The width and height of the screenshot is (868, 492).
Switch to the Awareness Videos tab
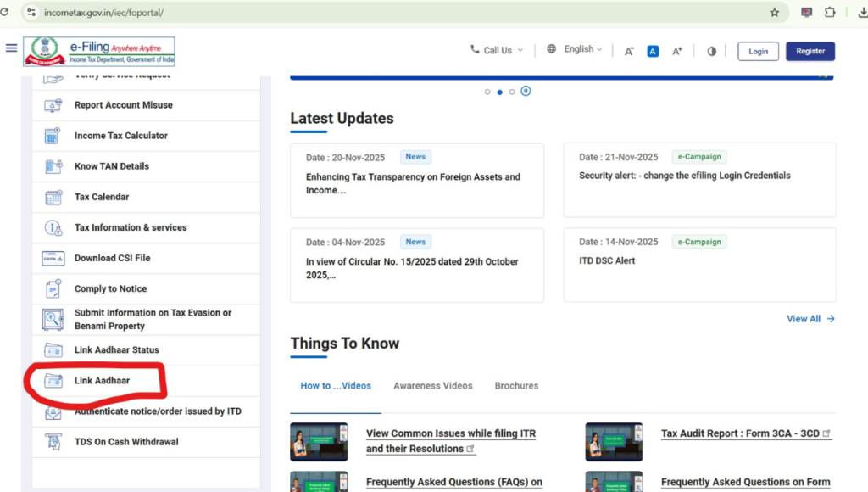[432, 386]
